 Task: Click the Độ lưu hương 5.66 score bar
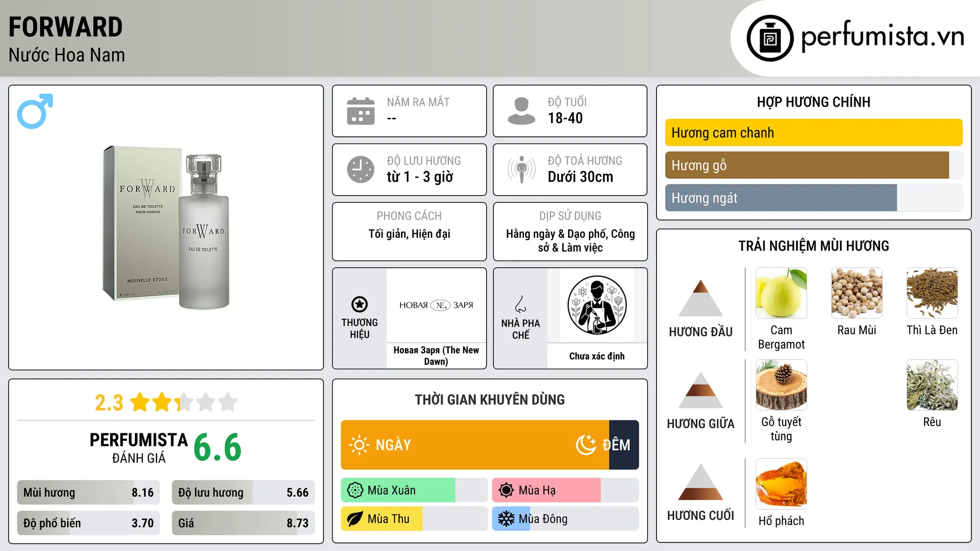(243, 493)
